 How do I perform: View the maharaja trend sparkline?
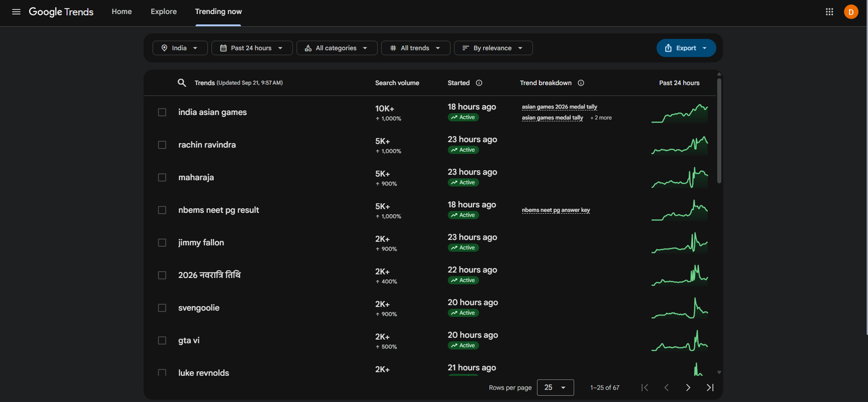pos(680,178)
